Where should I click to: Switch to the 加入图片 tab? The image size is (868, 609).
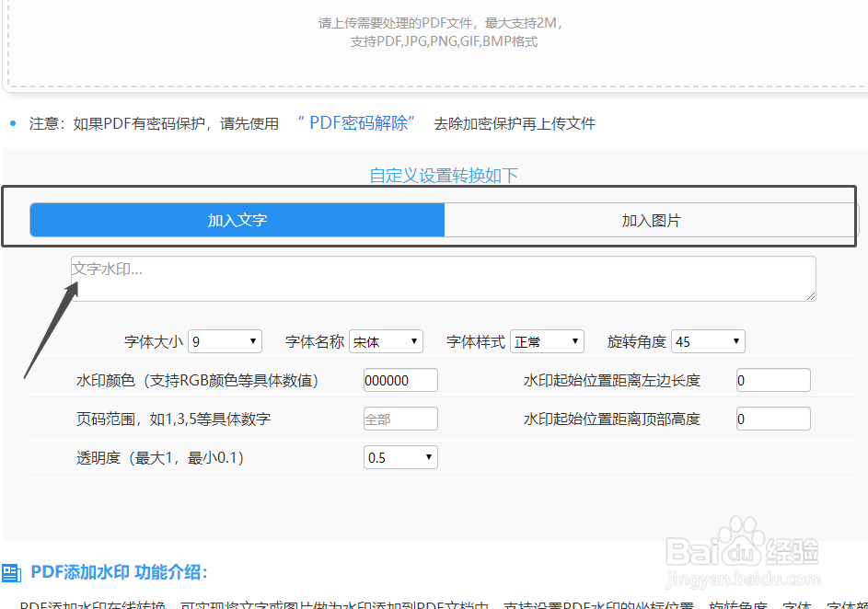pyautogui.click(x=649, y=220)
